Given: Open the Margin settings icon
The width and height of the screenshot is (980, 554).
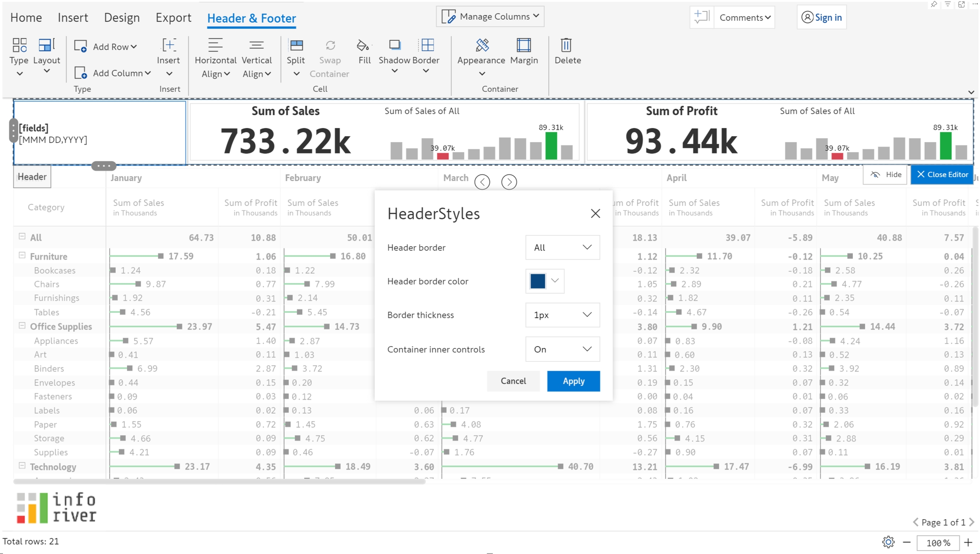Looking at the screenshot, I should point(524,45).
